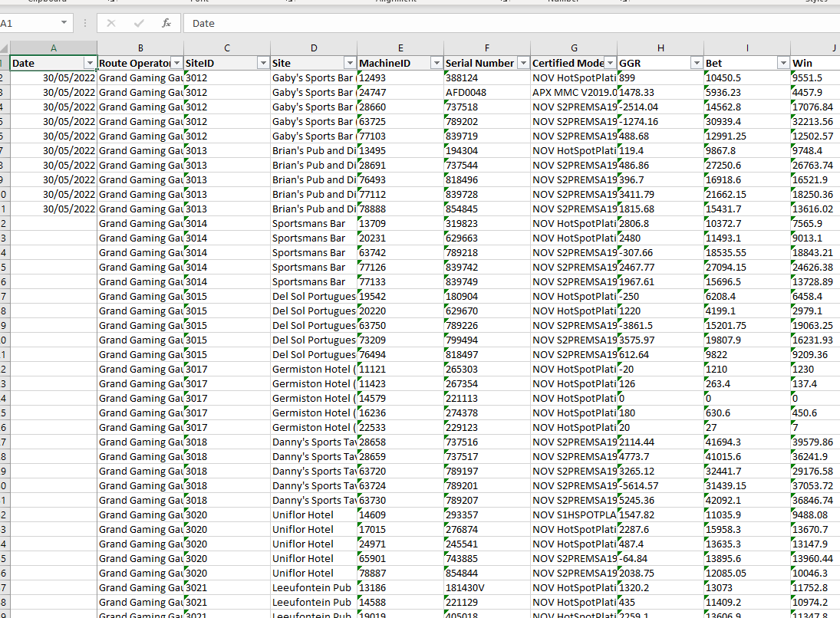840x618 pixels.
Task: Select the MachineID cell 78888
Action: [x=400, y=209]
